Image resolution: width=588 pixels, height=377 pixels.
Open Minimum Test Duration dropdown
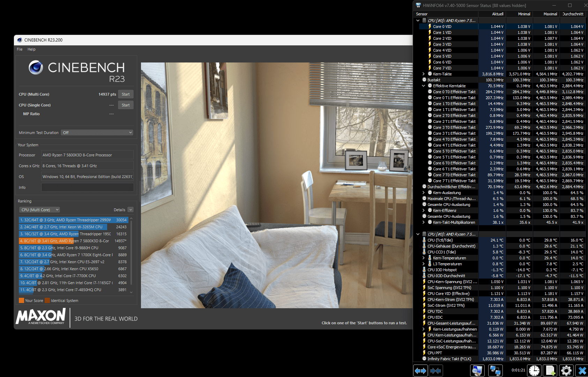[97, 133]
